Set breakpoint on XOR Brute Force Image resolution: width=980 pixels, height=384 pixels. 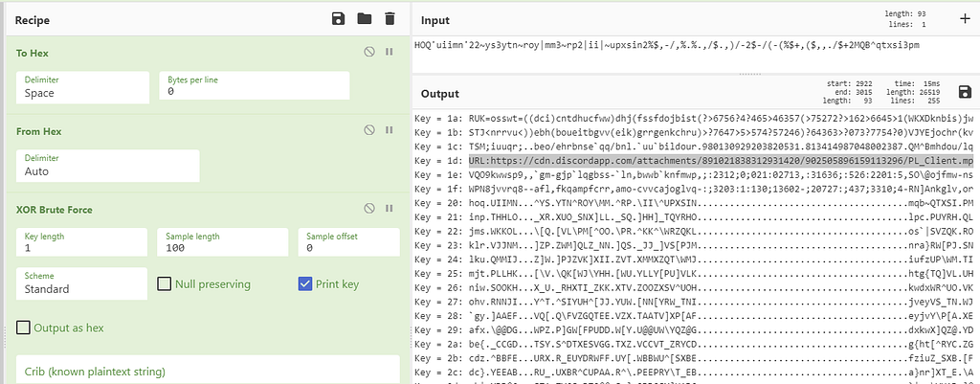click(x=390, y=208)
